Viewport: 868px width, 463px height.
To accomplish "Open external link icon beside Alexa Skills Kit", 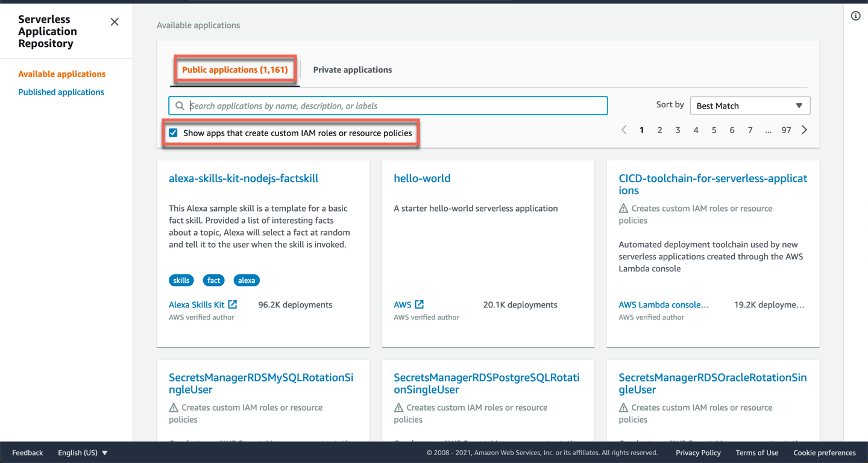I will [233, 305].
